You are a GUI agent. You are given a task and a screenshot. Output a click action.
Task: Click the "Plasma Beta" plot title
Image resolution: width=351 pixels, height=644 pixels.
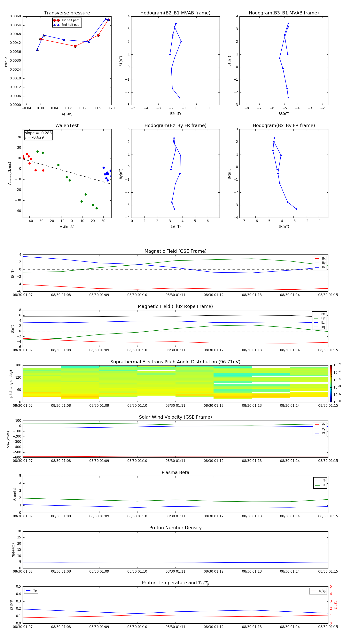tap(175, 473)
